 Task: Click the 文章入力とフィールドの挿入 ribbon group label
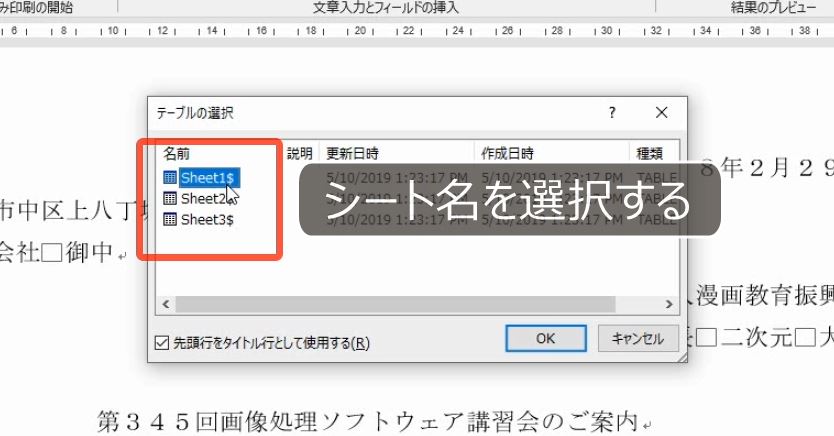point(386,7)
